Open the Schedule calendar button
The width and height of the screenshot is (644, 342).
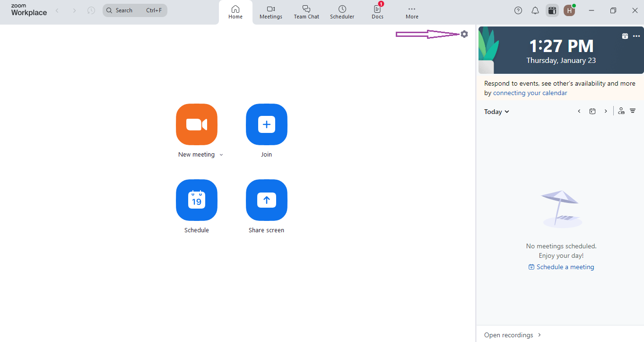(197, 200)
